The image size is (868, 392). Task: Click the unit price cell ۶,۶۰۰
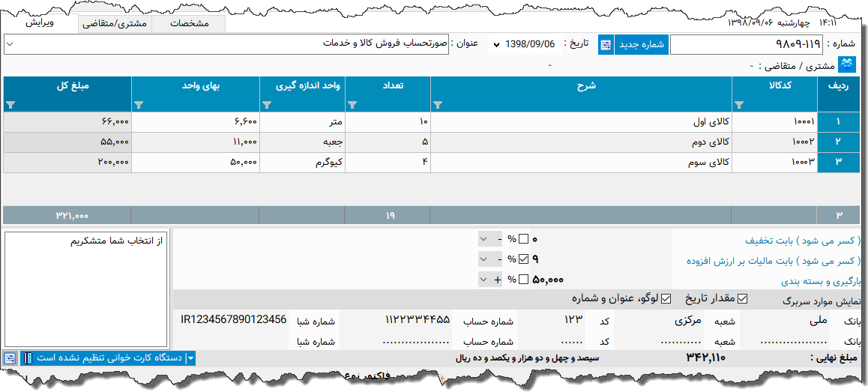196,122
